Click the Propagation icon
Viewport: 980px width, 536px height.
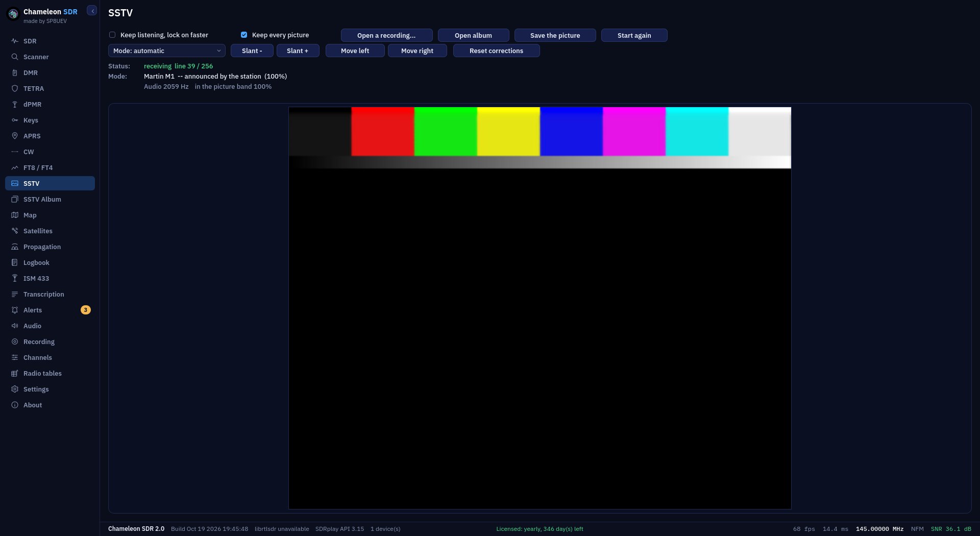[x=15, y=247]
